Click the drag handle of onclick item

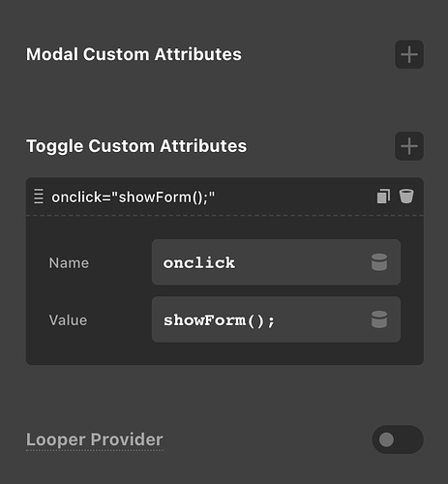39,197
